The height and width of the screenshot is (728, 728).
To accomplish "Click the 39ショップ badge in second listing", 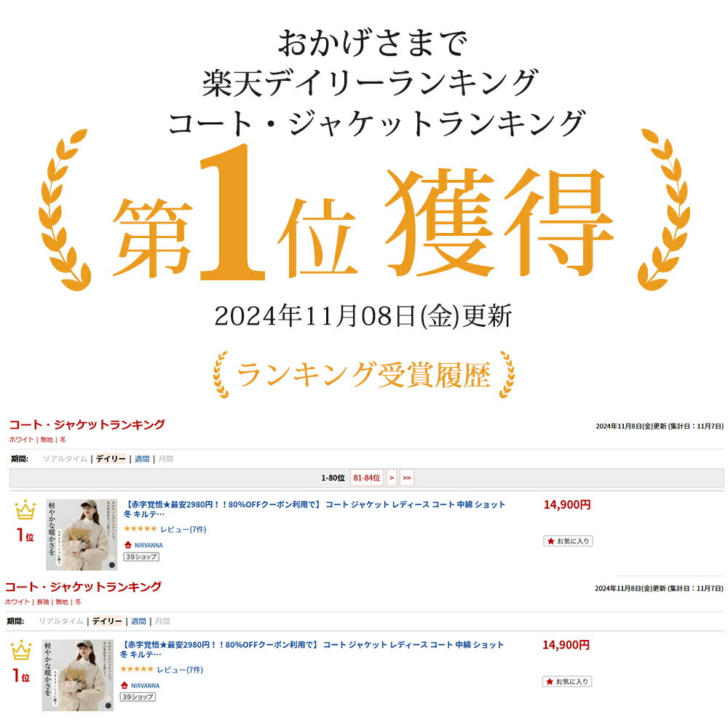I will coord(138,697).
